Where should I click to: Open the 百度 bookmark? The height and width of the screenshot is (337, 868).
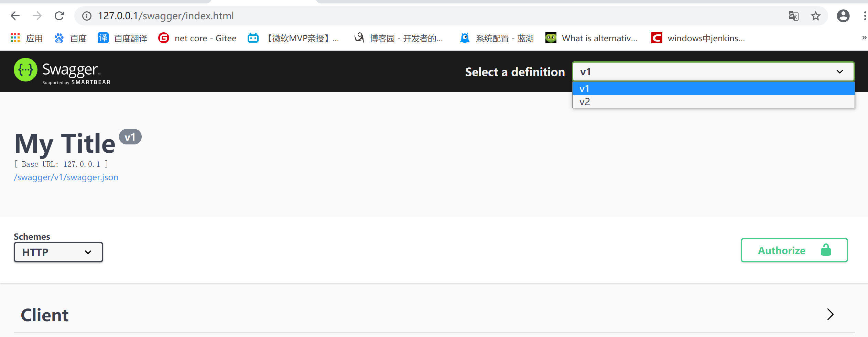coord(70,38)
